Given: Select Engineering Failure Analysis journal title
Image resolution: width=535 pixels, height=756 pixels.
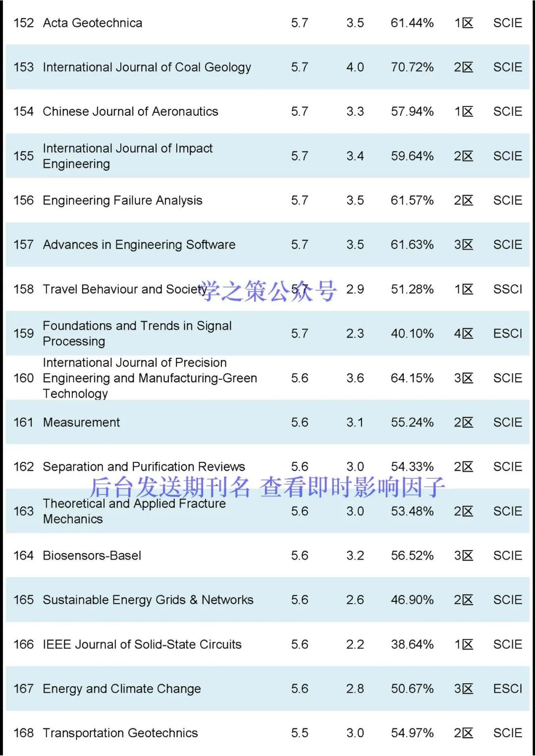Looking at the screenshot, I should [x=122, y=201].
